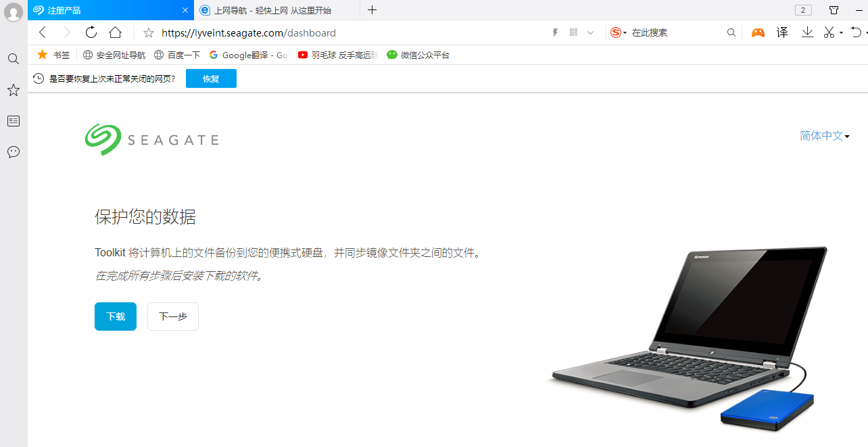
Task: Focus the 在此搜索 search field
Action: [676, 32]
